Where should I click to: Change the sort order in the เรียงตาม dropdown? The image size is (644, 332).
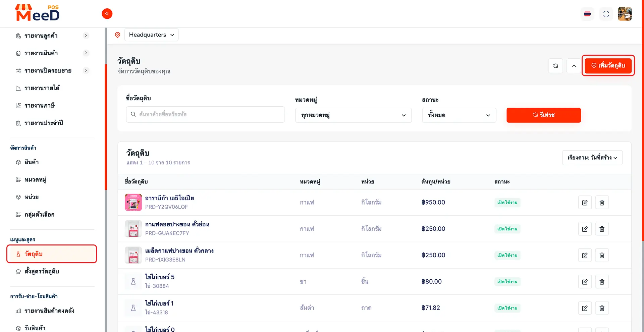[592, 158]
